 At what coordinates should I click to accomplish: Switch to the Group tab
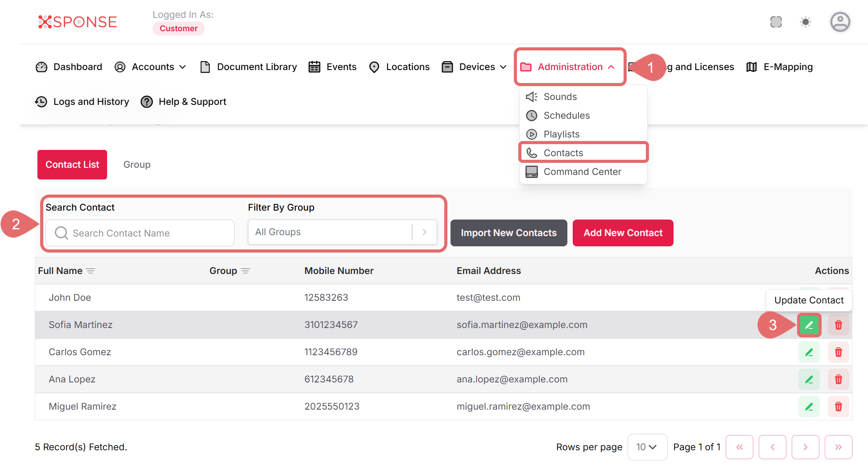[x=137, y=165]
